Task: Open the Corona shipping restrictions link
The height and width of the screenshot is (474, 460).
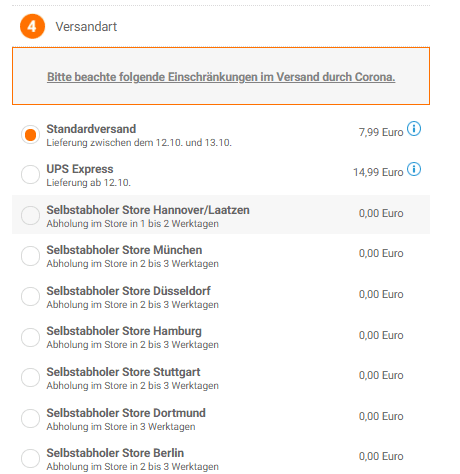Action: pos(221,77)
